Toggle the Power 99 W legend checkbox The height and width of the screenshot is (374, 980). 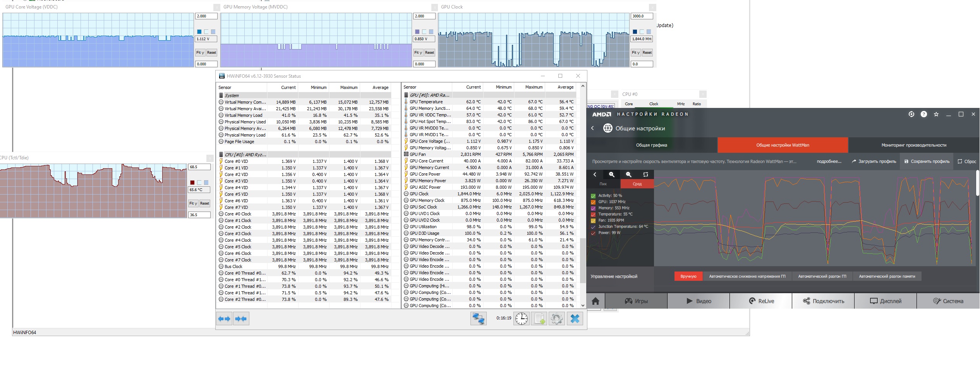(593, 233)
